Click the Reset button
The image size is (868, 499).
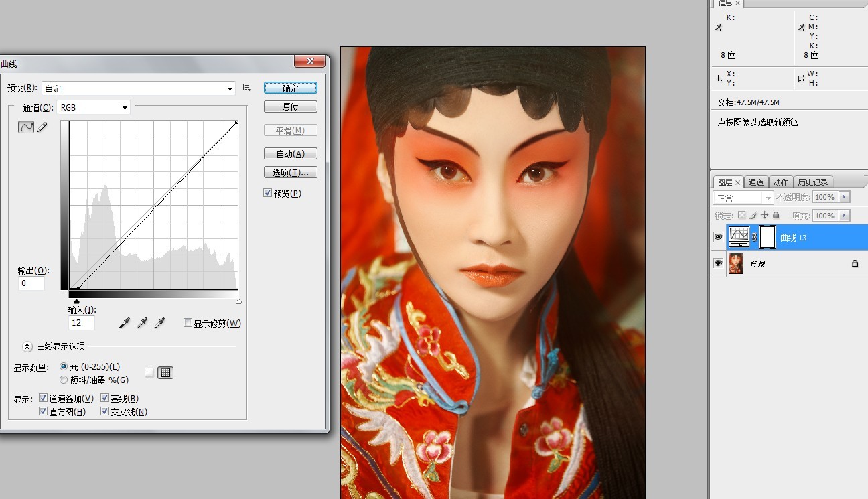[x=291, y=106]
